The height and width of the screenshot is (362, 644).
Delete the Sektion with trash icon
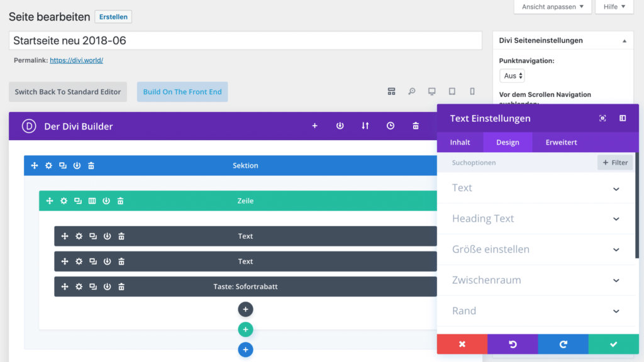pyautogui.click(x=91, y=165)
